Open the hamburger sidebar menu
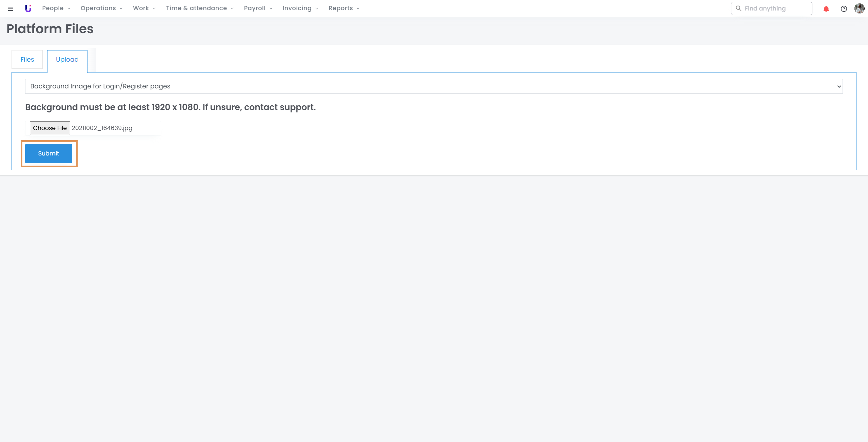868x442 pixels. [11, 8]
